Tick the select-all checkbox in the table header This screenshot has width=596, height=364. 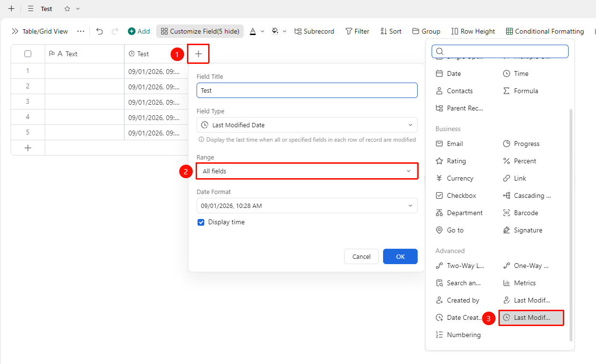[28, 54]
